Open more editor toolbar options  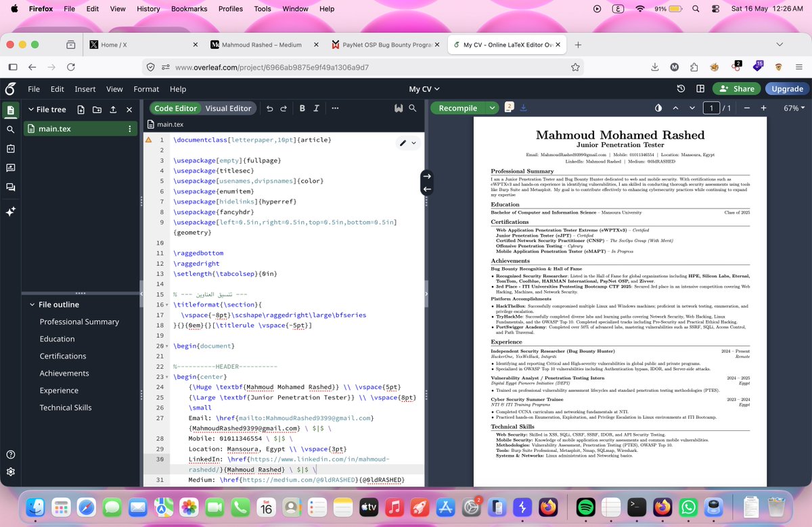click(335, 108)
